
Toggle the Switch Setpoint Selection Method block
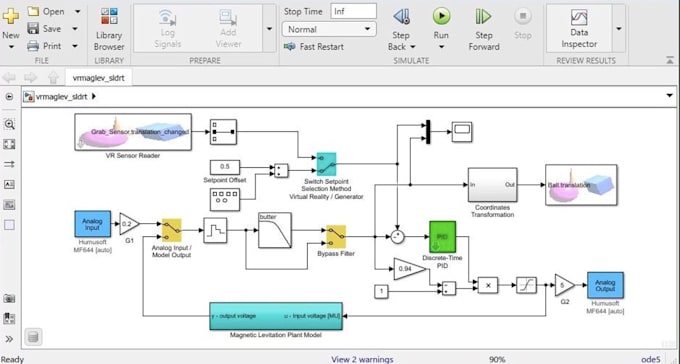tap(326, 164)
